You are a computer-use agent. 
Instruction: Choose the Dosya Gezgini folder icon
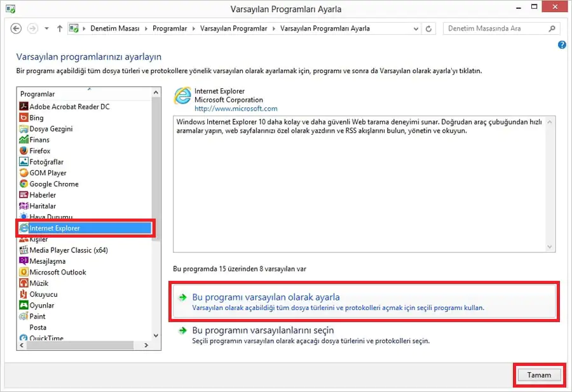[x=24, y=129]
